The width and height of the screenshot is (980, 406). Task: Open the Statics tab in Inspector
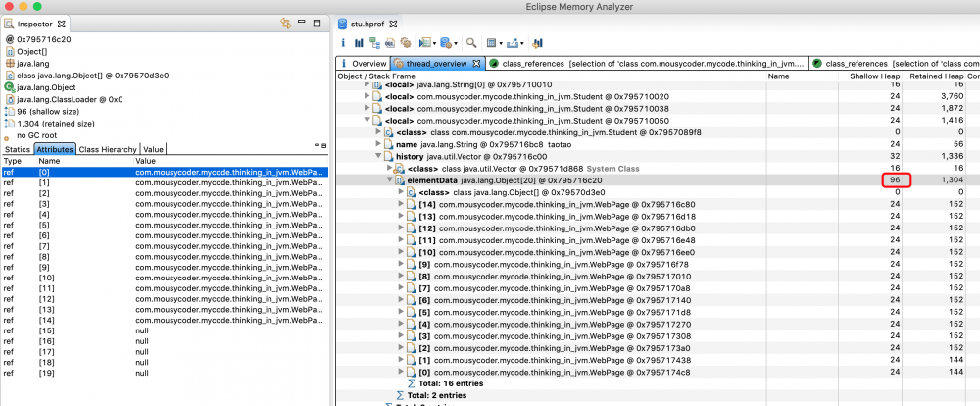point(18,149)
